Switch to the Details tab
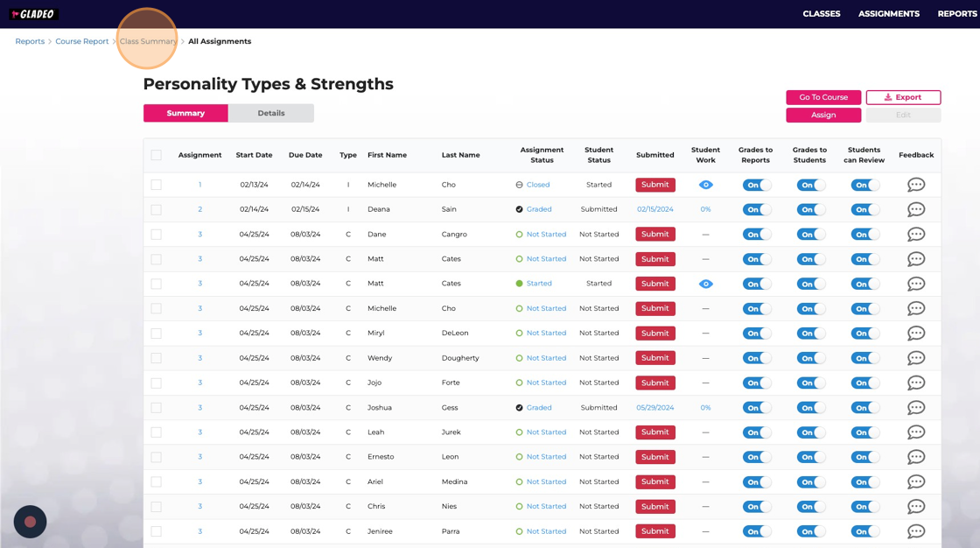This screenshot has height=548, width=980. (x=270, y=113)
